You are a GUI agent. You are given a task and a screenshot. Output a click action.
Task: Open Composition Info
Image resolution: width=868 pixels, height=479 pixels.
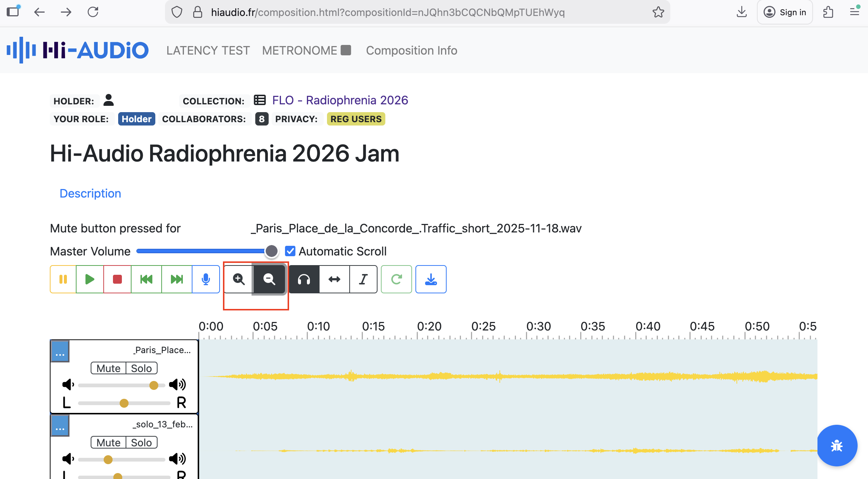[411, 50]
